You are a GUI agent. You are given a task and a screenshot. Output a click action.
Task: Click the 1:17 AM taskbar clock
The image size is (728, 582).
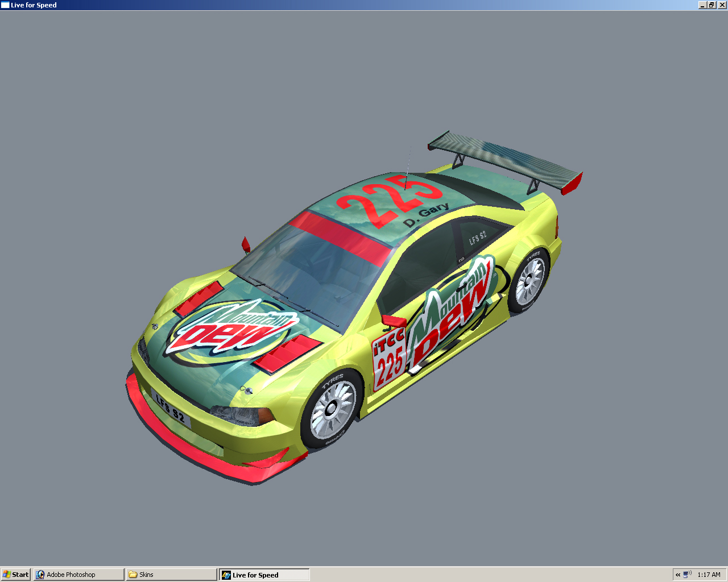pyautogui.click(x=709, y=575)
